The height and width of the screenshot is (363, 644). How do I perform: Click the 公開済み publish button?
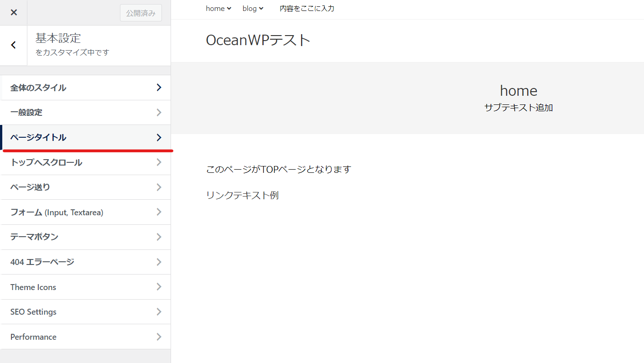click(141, 13)
